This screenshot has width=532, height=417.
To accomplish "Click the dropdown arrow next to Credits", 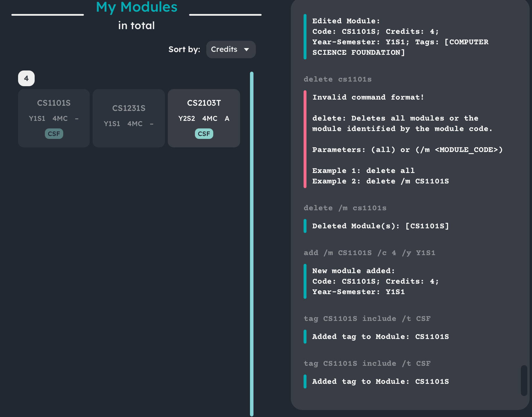I will (246, 50).
